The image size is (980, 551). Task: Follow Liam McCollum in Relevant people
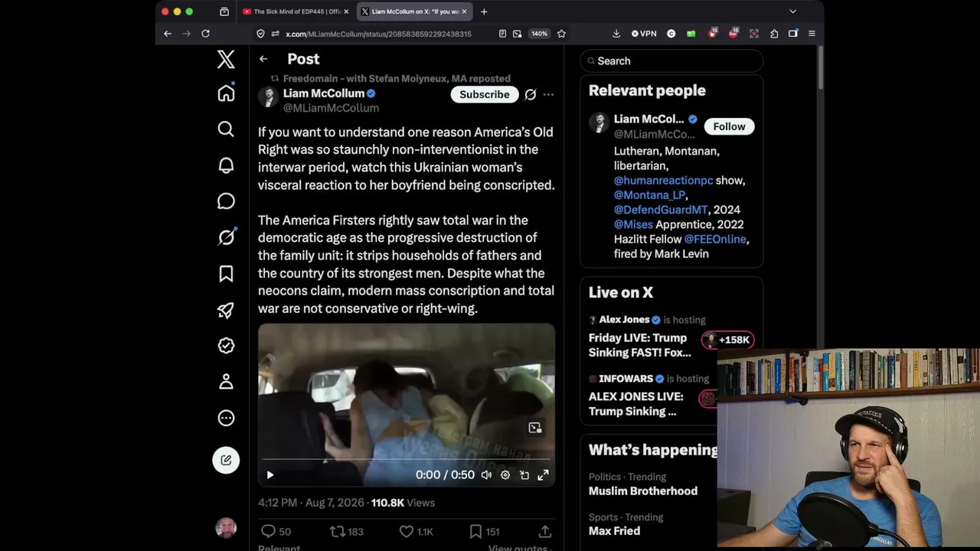pyautogui.click(x=729, y=126)
